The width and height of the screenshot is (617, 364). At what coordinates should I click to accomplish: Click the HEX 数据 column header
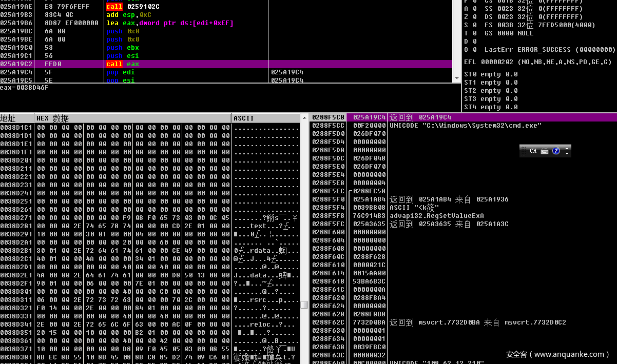tap(133, 118)
